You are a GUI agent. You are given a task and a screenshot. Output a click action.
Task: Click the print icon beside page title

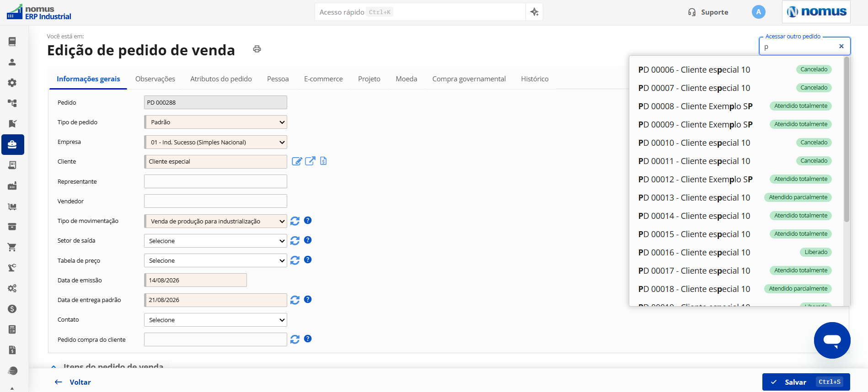tap(257, 49)
